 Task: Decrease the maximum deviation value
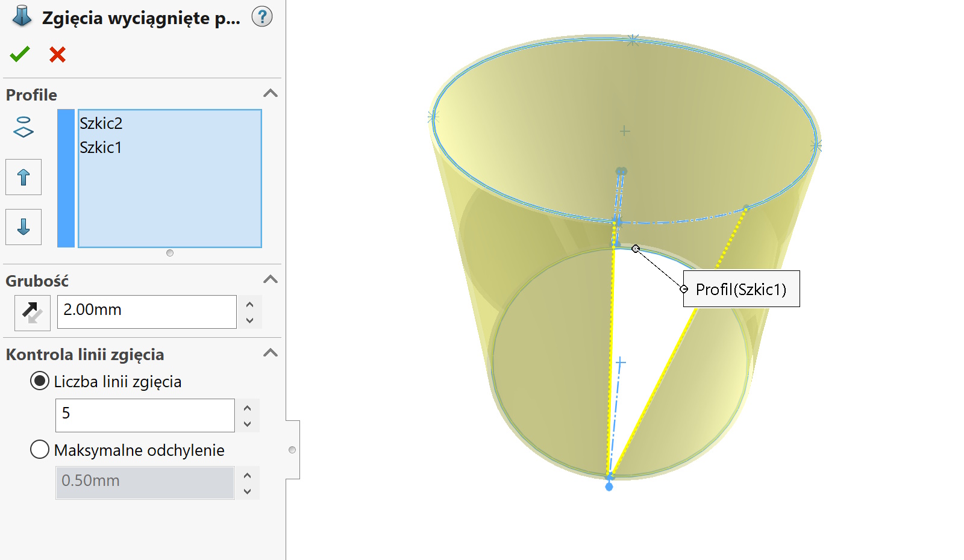pyautogui.click(x=248, y=491)
